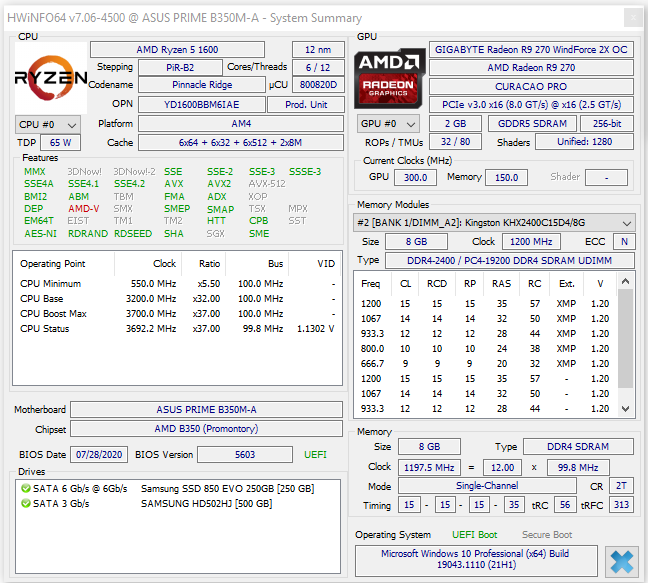Click scroll up arrow in memory timings table

pos(626,279)
